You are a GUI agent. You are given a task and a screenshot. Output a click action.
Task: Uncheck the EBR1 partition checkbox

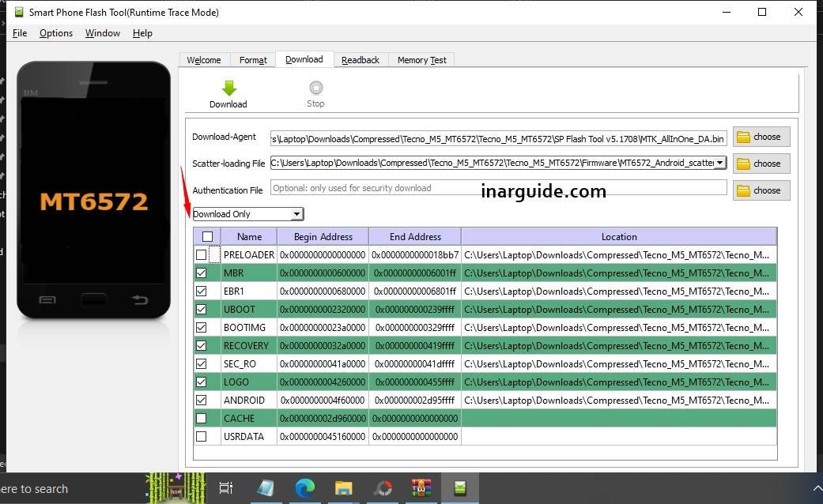pos(201,291)
